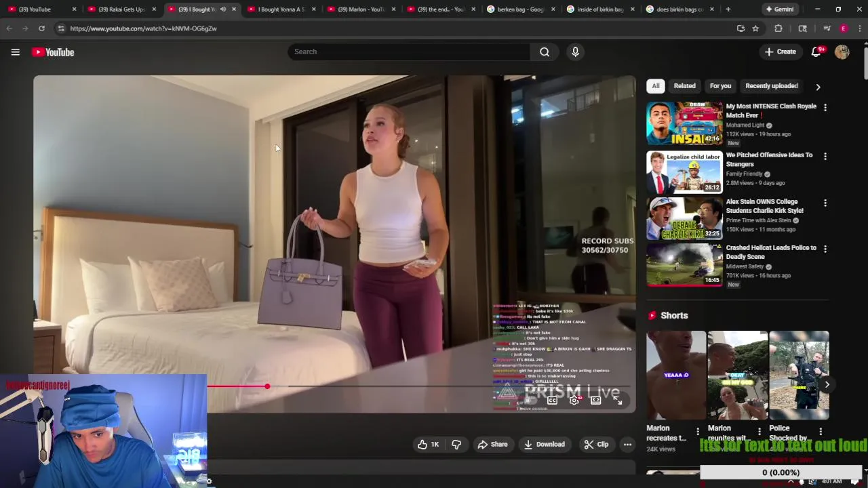Close the 'does birkin bags' tab
Screen dimensions: 868x488
click(x=712, y=9)
